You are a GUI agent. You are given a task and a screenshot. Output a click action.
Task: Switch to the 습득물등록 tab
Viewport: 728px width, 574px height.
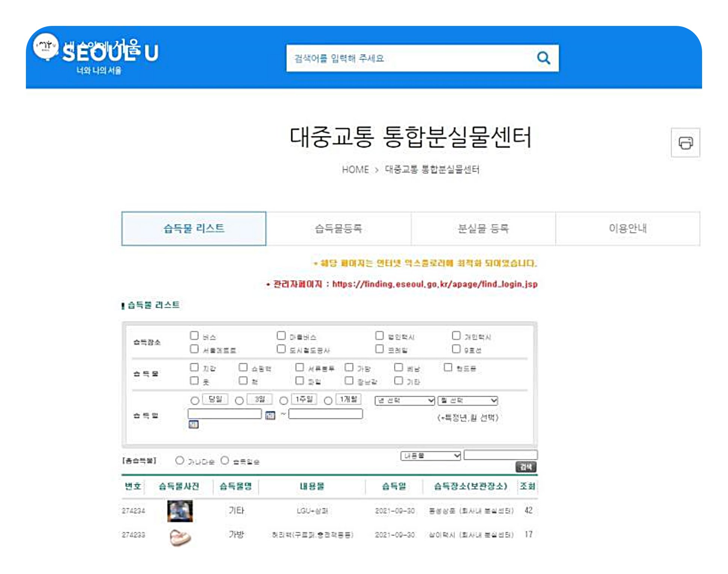click(338, 228)
